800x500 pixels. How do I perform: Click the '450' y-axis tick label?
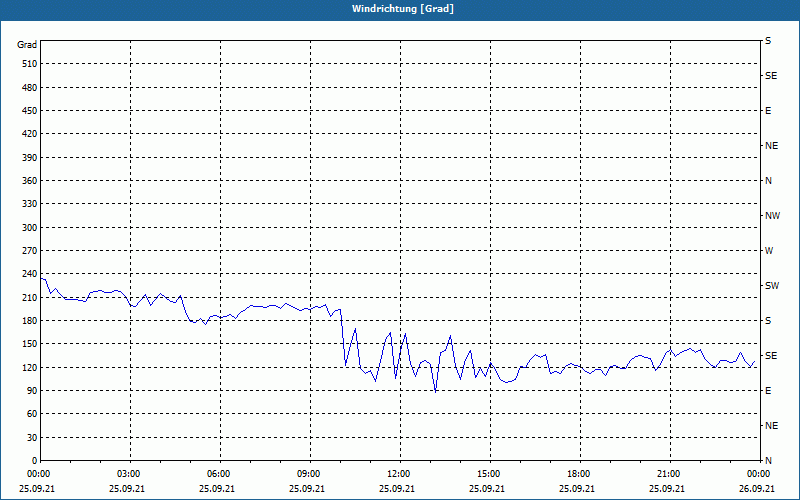coord(30,111)
